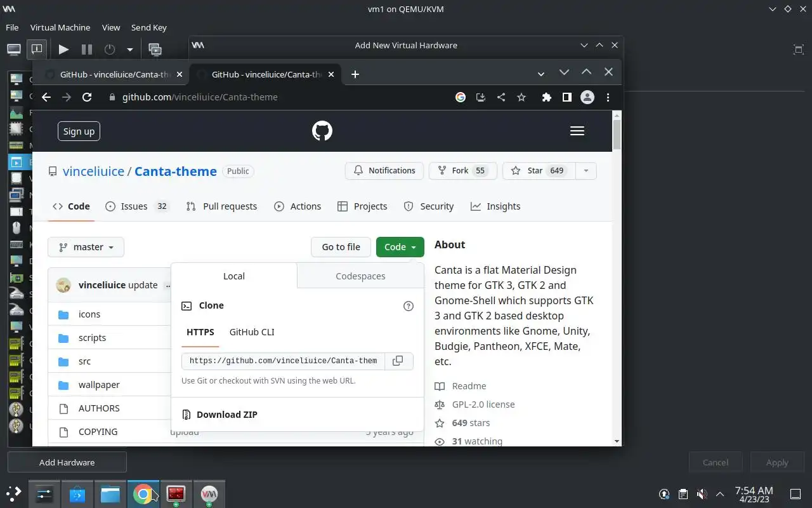Open the tab search chevron
The width and height of the screenshot is (812, 508).
click(x=541, y=74)
